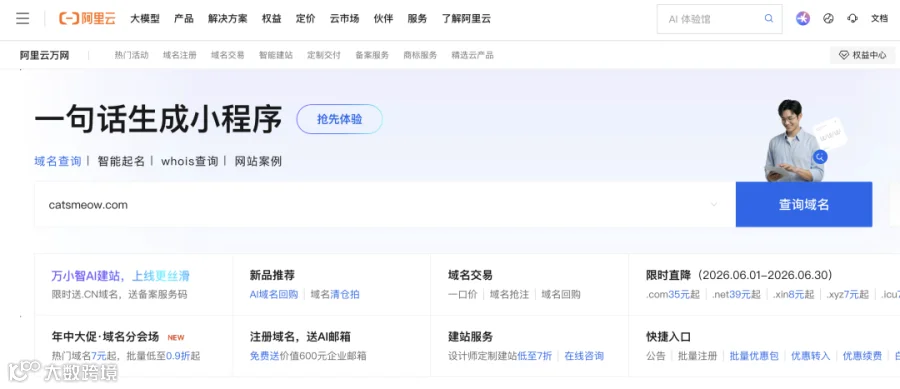Open the 权益 menu
This screenshot has width=900, height=389.
[271, 19]
